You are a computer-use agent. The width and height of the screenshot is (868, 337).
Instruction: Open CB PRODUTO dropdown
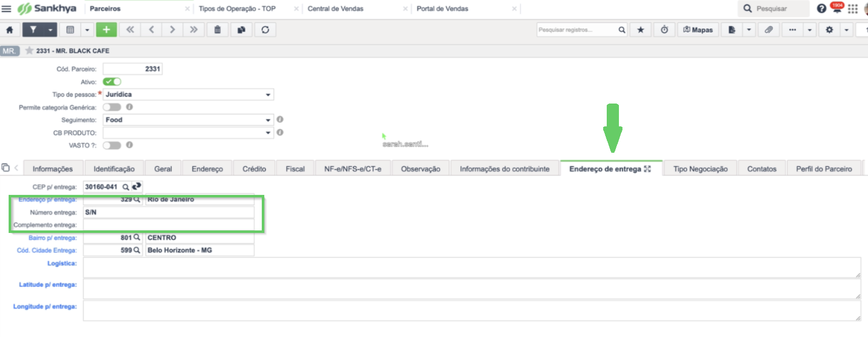[x=188, y=132]
